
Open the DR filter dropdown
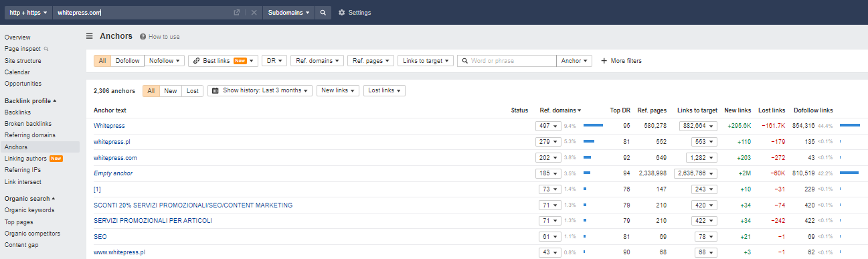click(x=274, y=61)
